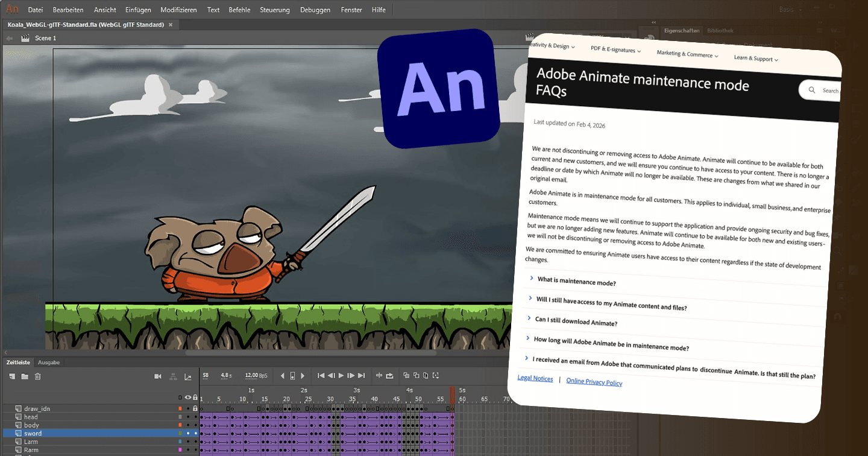The image size is (868, 456).
Task: Click the layer parenting view icon
Action: 173,376
